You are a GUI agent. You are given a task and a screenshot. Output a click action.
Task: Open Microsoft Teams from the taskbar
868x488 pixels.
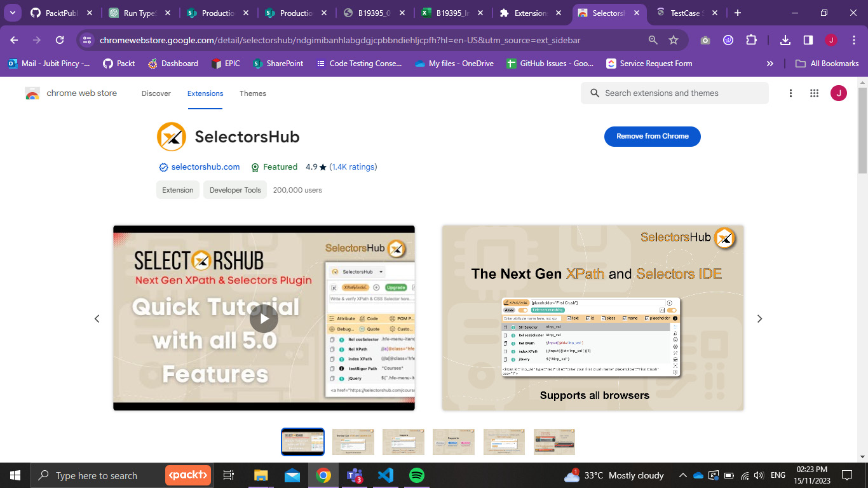355,475
